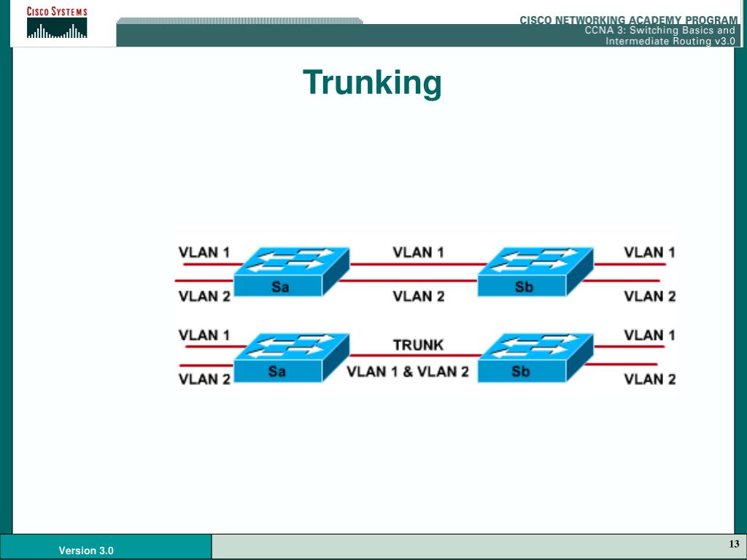The height and width of the screenshot is (560, 747).
Task: Click the "Trunking" slide title
Action: [373, 83]
